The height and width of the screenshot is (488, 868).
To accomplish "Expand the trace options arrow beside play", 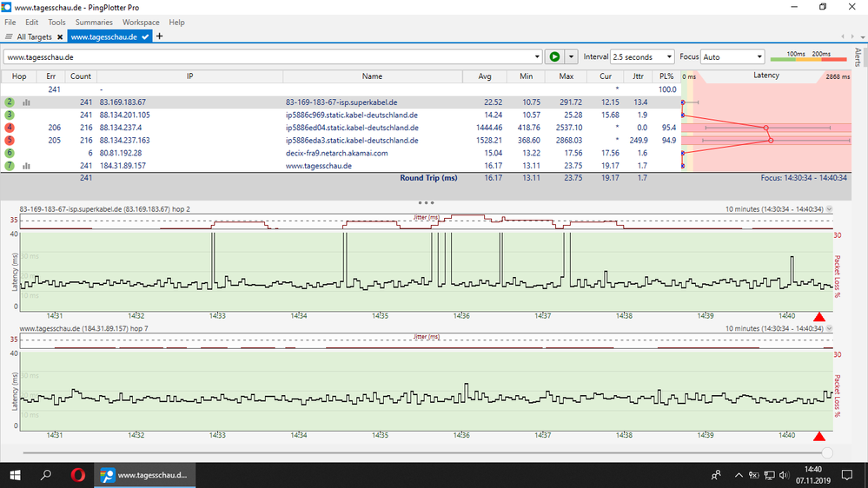I will pos(571,57).
